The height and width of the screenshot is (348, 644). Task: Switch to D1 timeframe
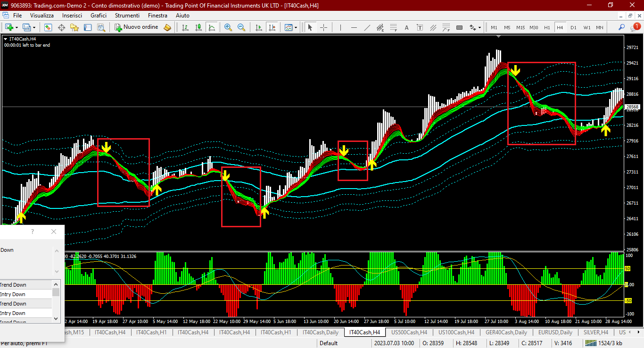coord(573,27)
